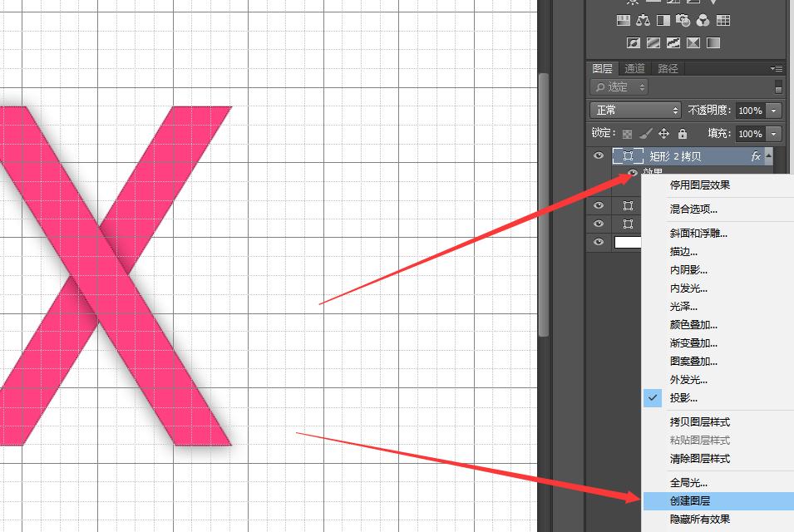Add an Invert adjustment layer
Screen dimensions: 794x532
(633, 43)
